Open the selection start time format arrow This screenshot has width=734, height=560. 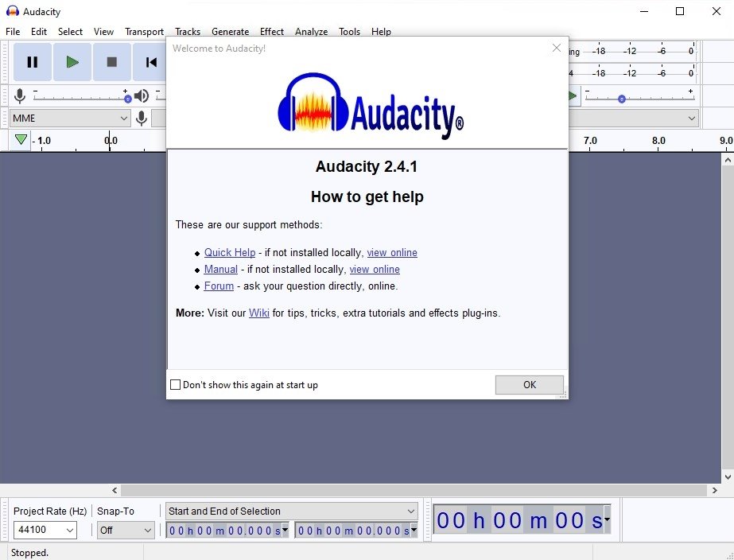pyautogui.click(x=285, y=530)
